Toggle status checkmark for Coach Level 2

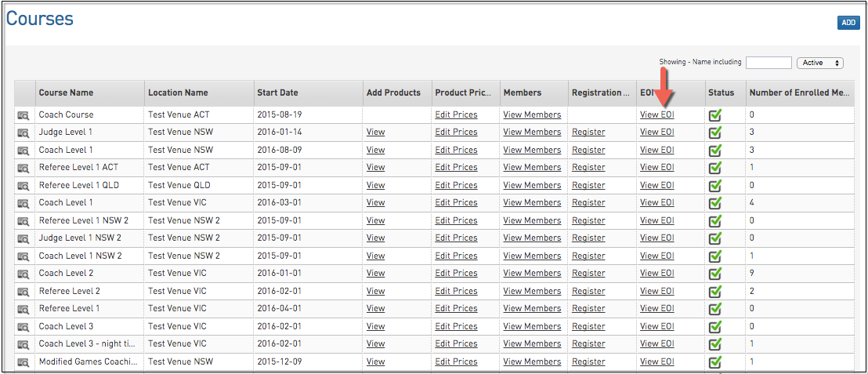pyautogui.click(x=714, y=274)
